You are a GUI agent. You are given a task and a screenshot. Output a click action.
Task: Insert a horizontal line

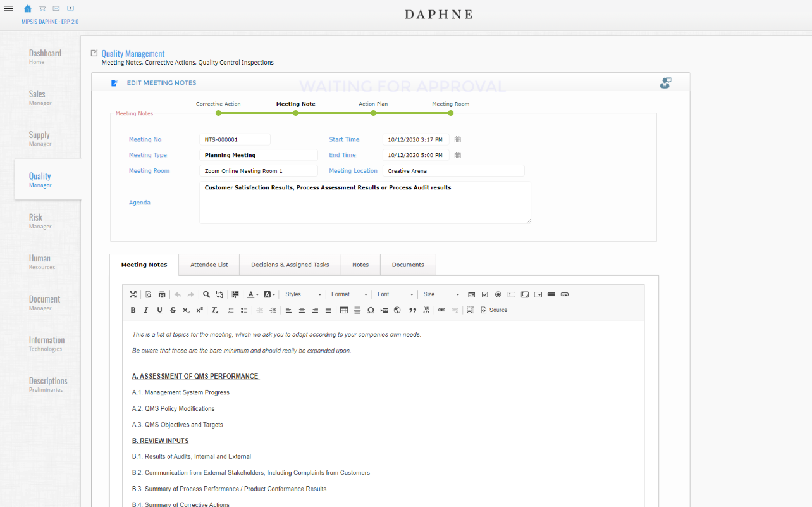357,310
